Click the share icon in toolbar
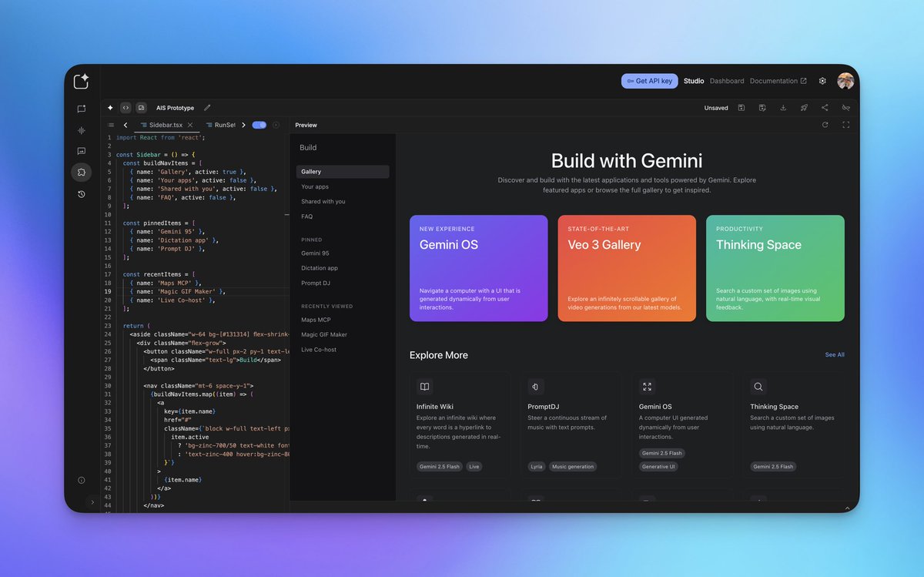This screenshot has width=924, height=577. (825, 108)
